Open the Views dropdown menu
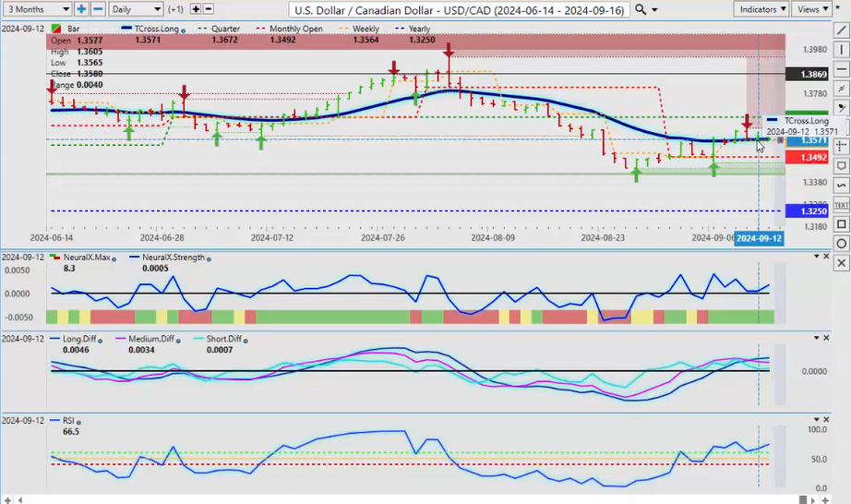The width and height of the screenshot is (851, 504). pos(812,9)
